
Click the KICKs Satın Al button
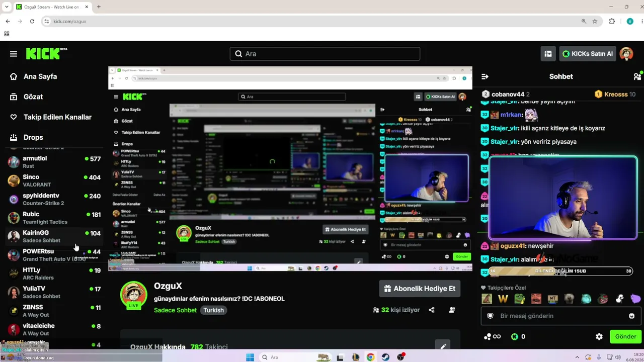click(x=588, y=54)
